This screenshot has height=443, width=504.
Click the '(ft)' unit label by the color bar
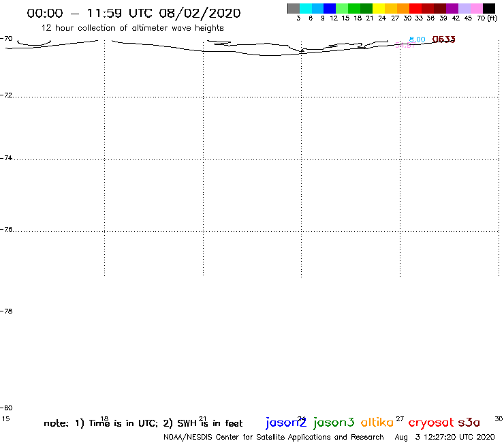(x=492, y=18)
